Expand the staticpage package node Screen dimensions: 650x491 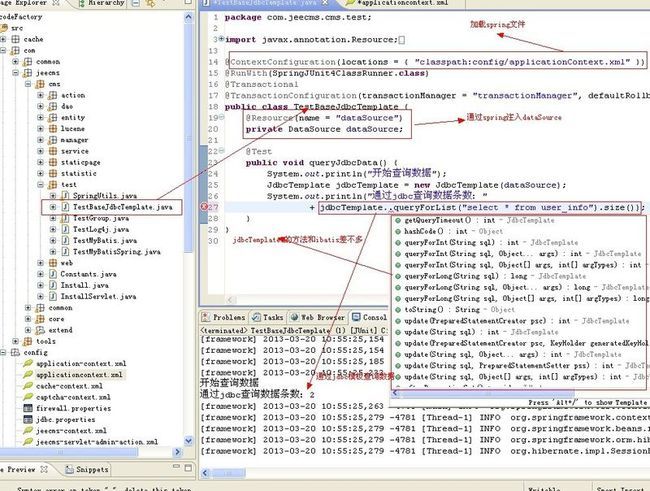41,162
